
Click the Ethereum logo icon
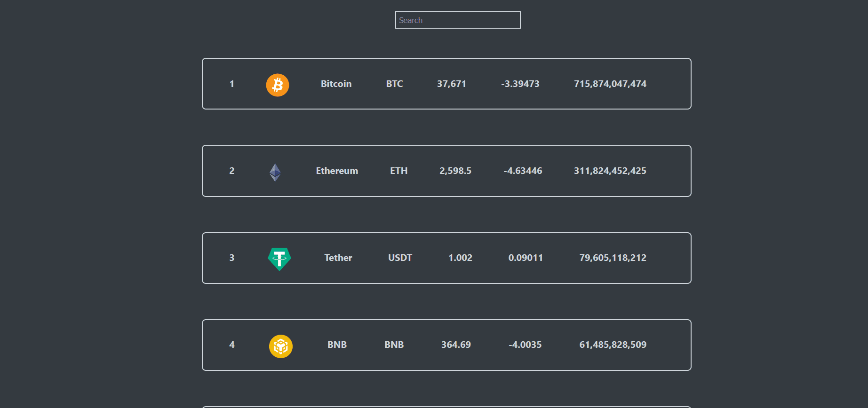point(275,173)
